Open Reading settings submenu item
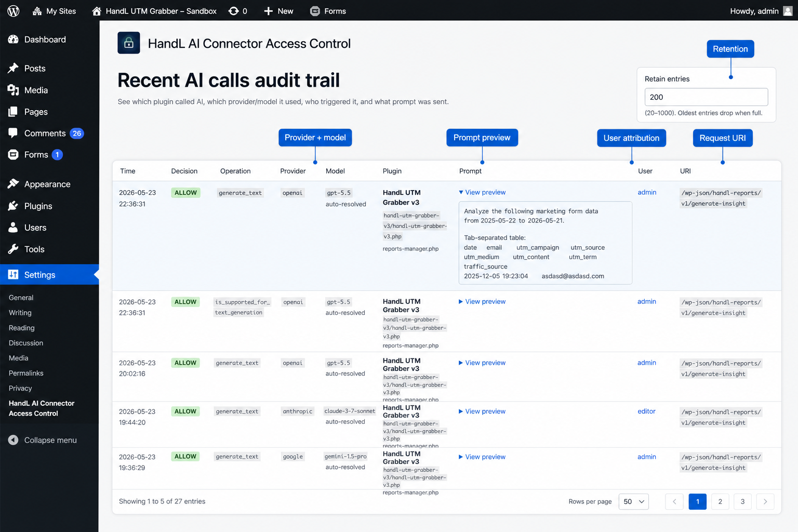The height and width of the screenshot is (532, 798). (22, 328)
